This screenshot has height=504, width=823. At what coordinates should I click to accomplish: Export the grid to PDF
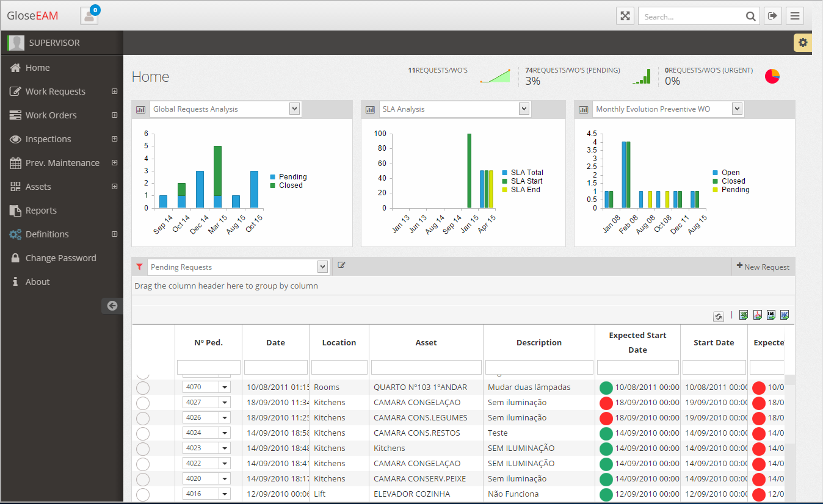click(757, 315)
